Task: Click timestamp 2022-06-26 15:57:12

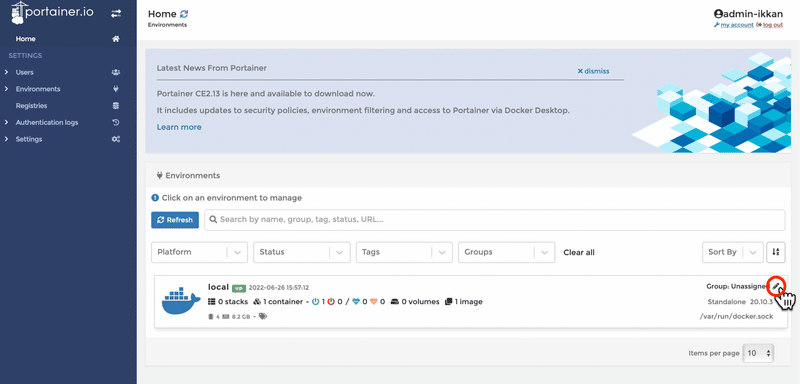Action: (279, 288)
